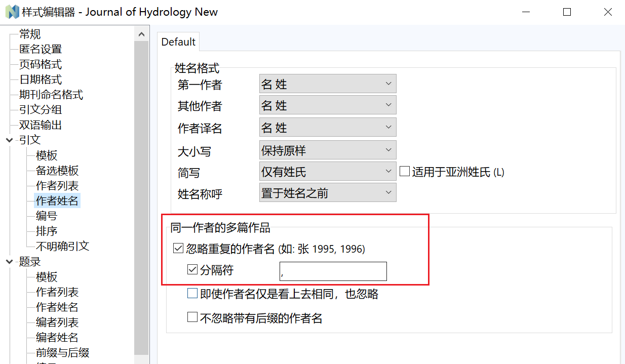Click the 同一作者的多篇作品 group label
This screenshot has height=364, width=625.
220,228
